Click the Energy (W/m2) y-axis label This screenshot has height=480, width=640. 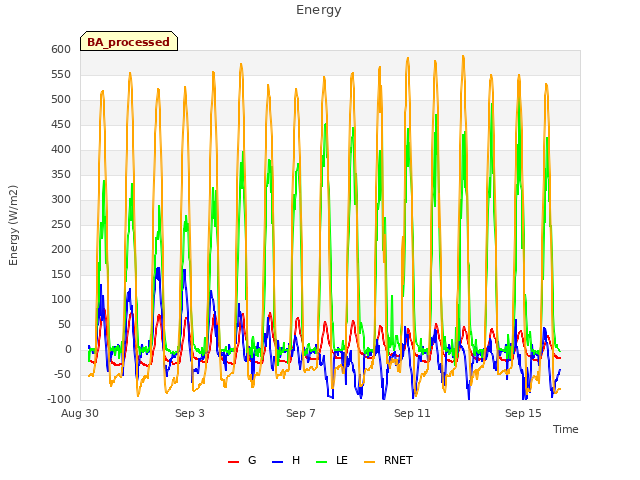pyautogui.click(x=13, y=225)
